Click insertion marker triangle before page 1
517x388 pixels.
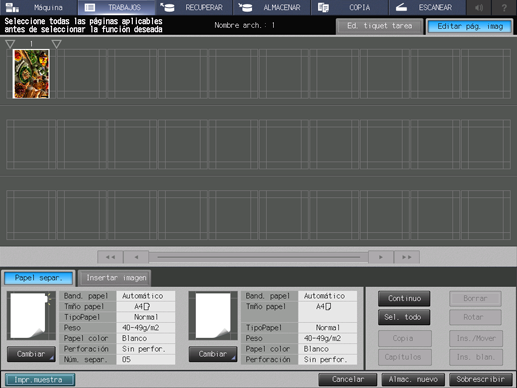pyautogui.click(x=10, y=44)
